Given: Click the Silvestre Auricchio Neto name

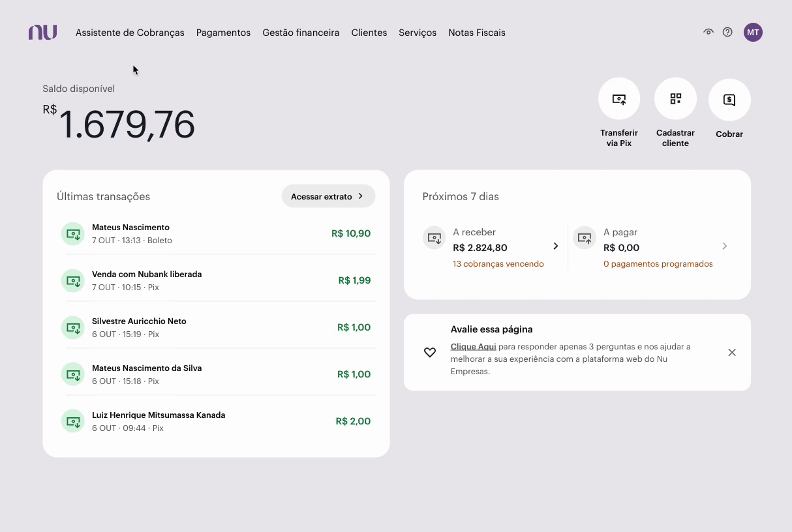Looking at the screenshot, I should tap(139, 321).
